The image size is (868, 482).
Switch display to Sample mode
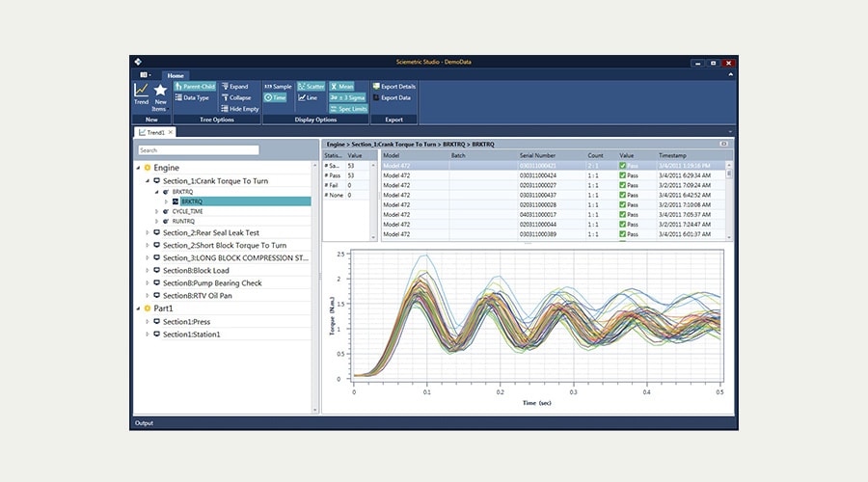[x=278, y=87]
